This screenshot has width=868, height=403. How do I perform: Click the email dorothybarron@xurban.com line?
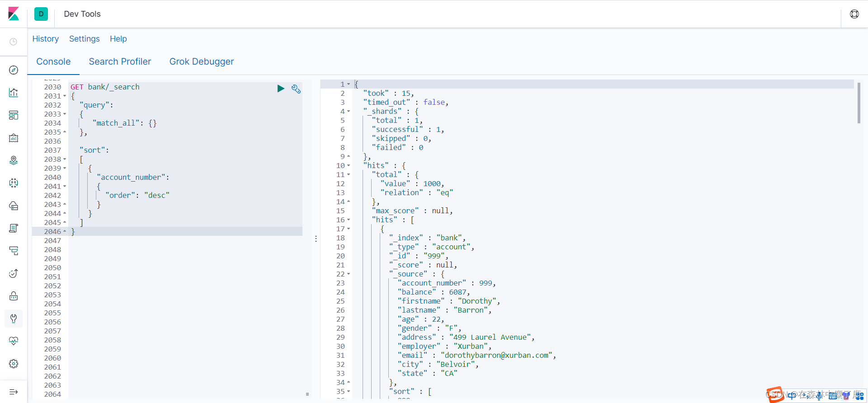(x=477, y=355)
